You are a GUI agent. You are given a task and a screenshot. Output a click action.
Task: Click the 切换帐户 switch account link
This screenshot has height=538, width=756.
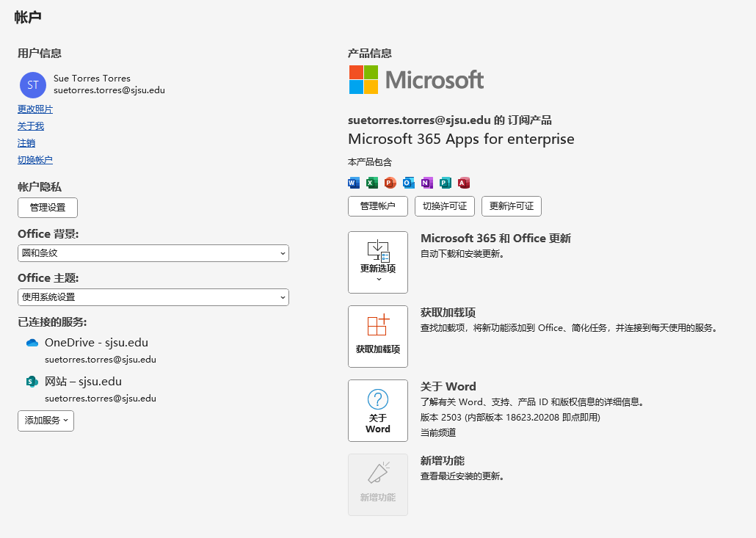tap(35, 160)
